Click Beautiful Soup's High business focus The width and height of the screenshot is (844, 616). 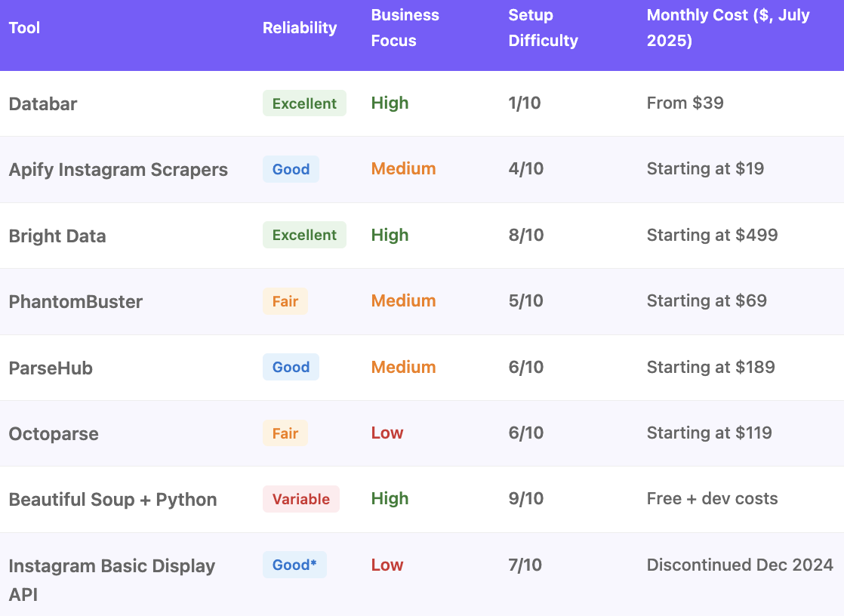[390, 499]
